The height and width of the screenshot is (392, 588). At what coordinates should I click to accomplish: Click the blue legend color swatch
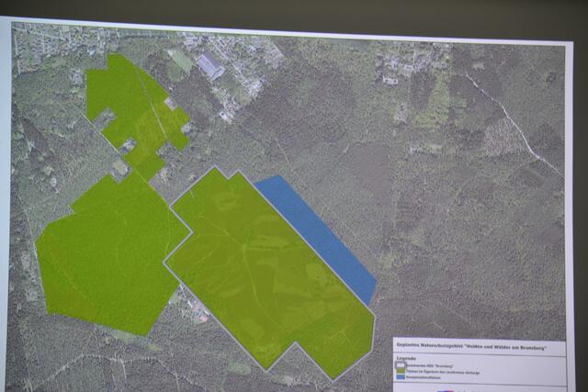(x=401, y=377)
